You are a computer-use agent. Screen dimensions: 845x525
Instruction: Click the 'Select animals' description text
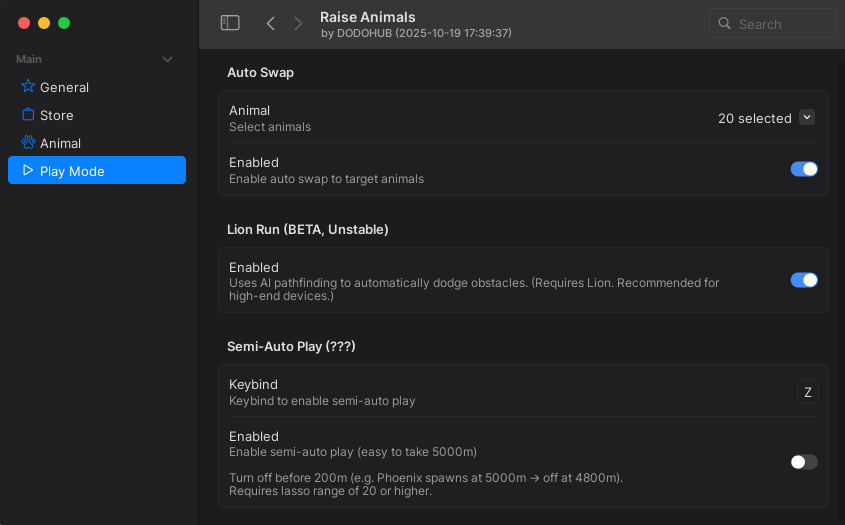[270, 127]
